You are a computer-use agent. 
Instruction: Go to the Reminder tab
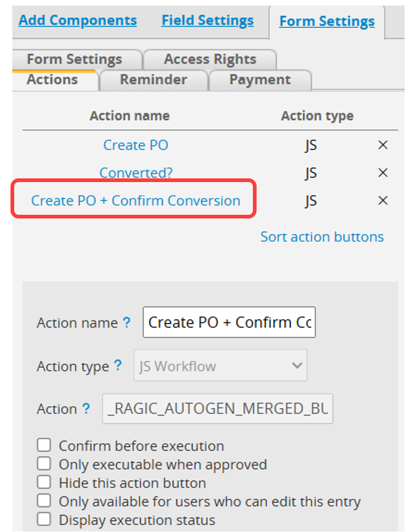pyautogui.click(x=154, y=80)
